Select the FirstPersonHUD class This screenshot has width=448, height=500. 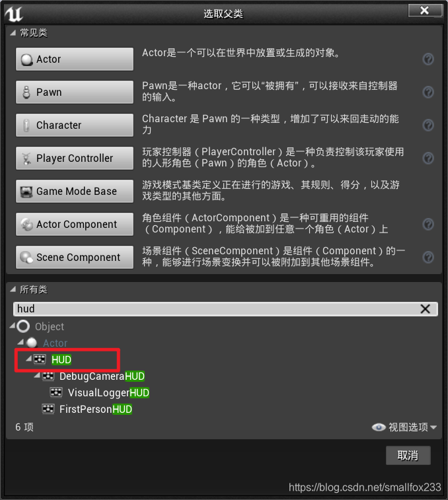[x=95, y=409]
